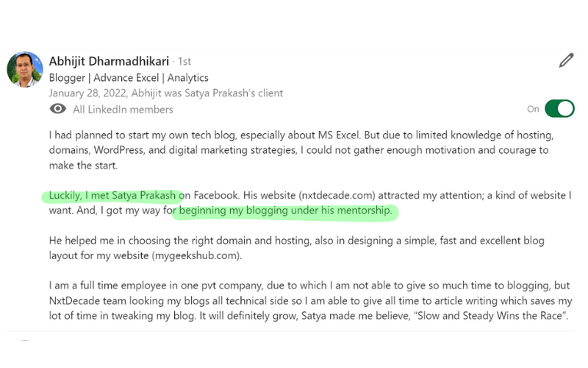This screenshot has width=588, height=368.
Task: Click the word Facebook in the recommendation
Action: click(x=215, y=196)
